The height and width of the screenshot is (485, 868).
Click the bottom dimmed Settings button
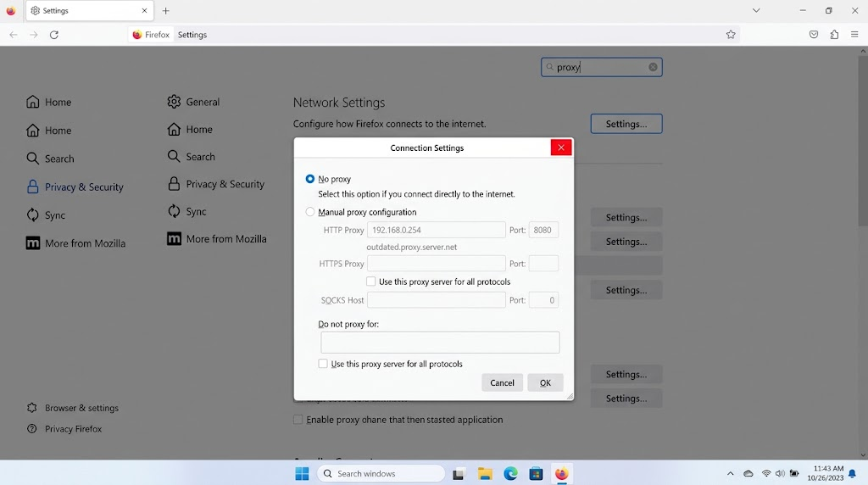pos(626,398)
